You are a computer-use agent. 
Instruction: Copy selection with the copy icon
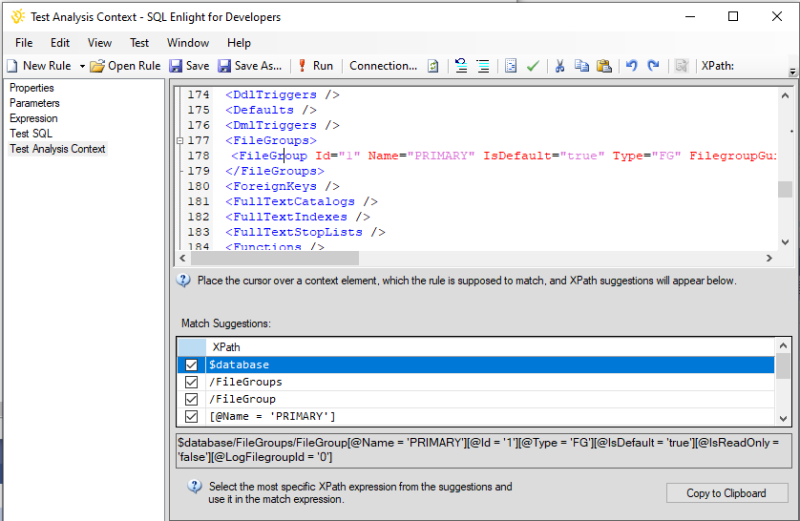(x=582, y=66)
